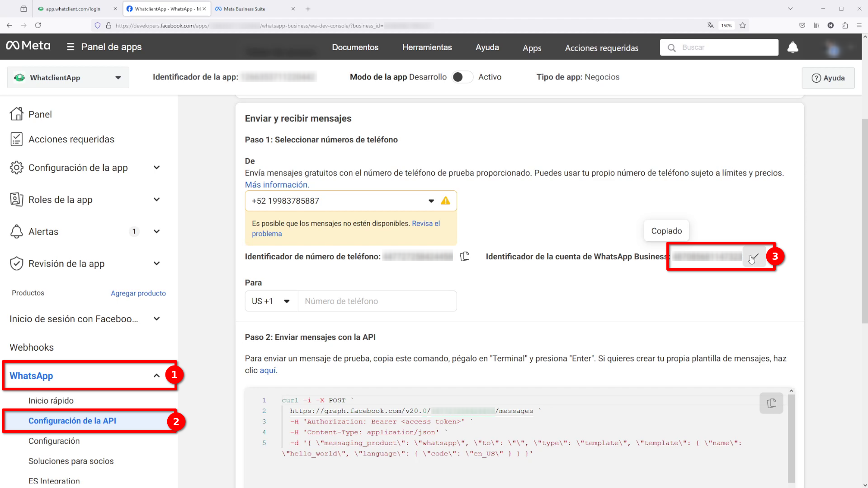Viewport: 868px width, 488px height.
Task: Click the browser URL address bar
Action: pos(407,25)
